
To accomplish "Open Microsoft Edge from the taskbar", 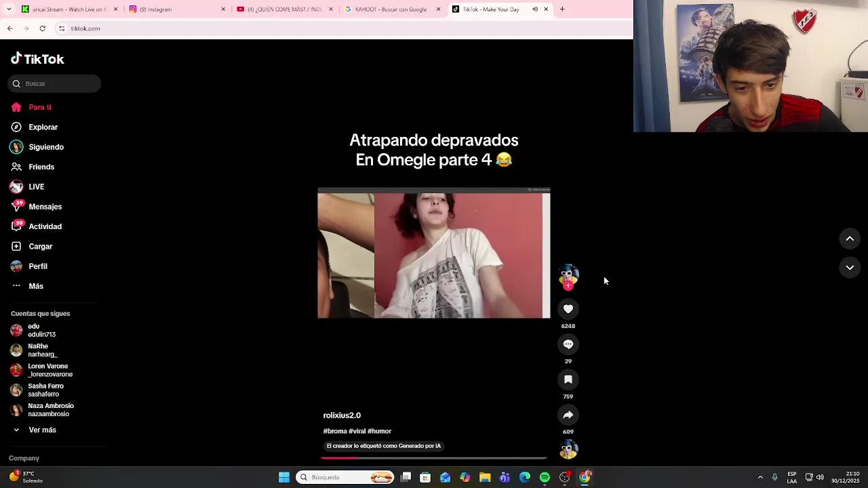I will pos(525,477).
